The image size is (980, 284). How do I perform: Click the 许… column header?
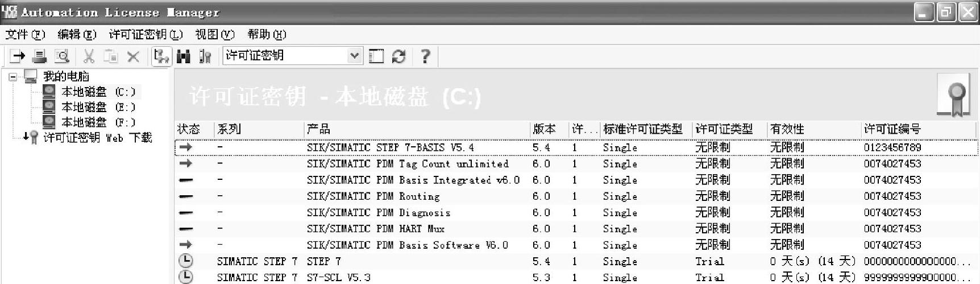(x=584, y=129)
